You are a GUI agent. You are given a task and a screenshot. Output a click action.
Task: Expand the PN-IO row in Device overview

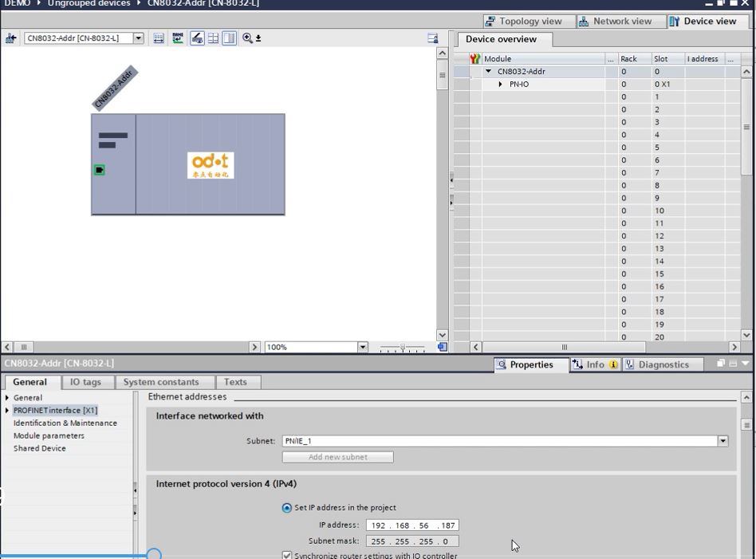point(501,85)
